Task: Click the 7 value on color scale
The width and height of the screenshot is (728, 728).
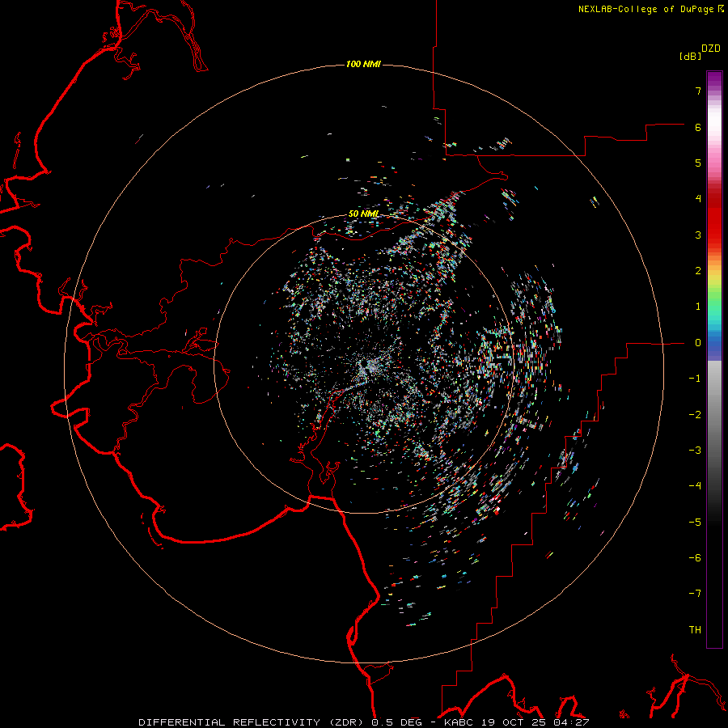Action: point(698,91)
